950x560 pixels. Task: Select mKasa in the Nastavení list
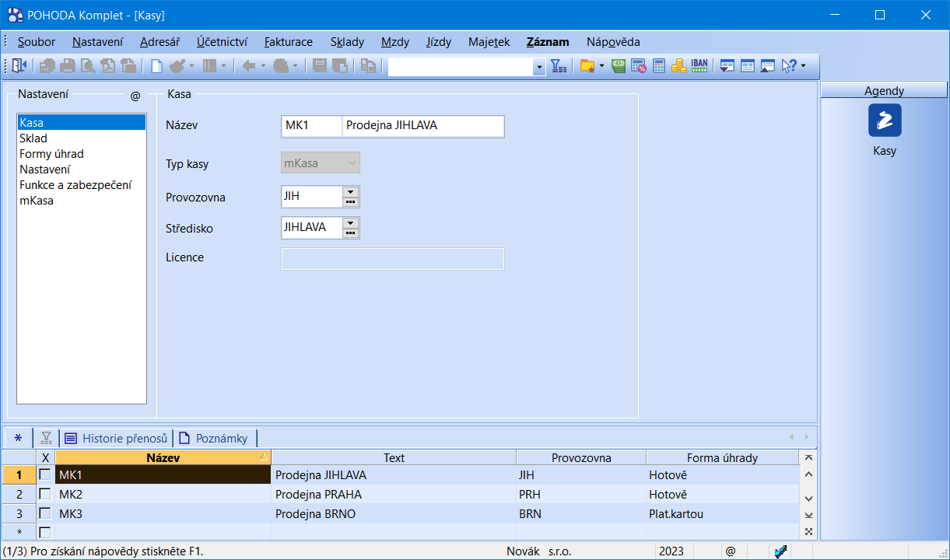[82, 201]
